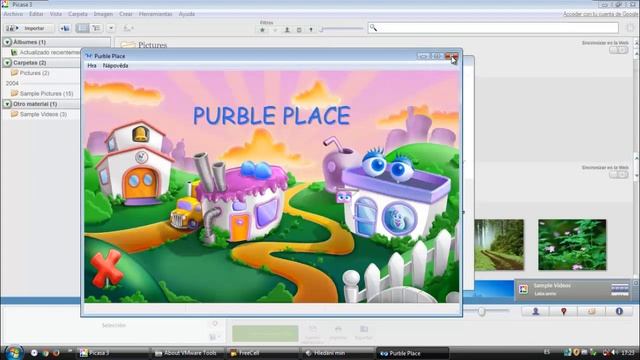Switch to Picasa 3 taskbar button
This screenshot has height=360, width=640.
113,353
